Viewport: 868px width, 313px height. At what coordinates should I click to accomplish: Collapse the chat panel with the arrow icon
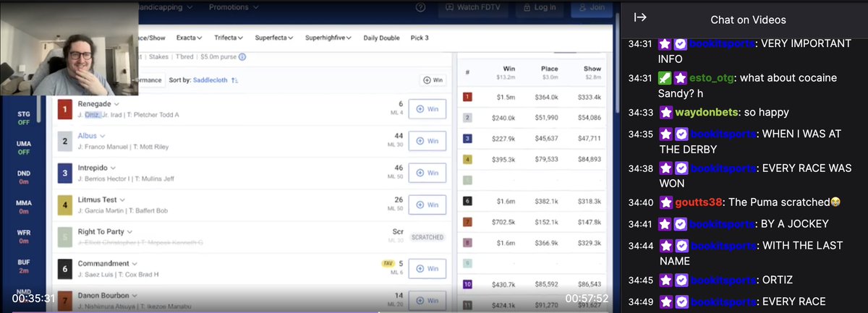(x=640, y=18)
